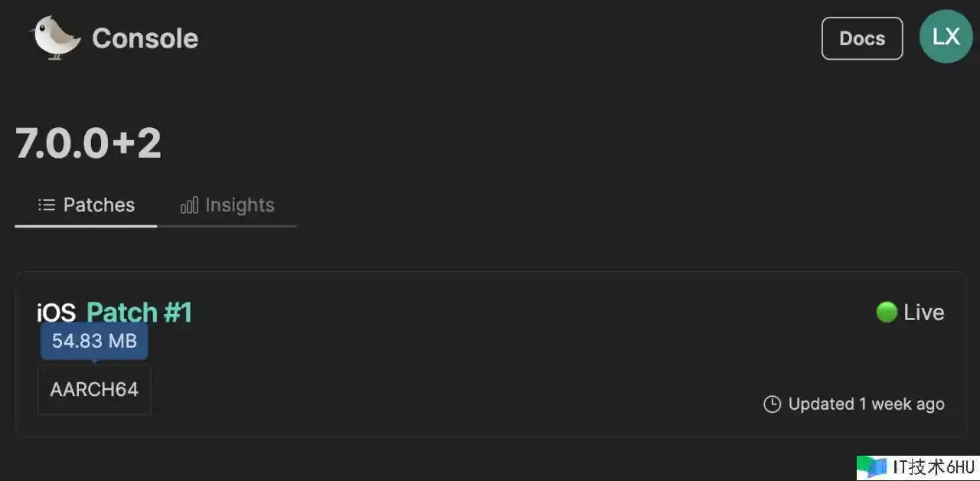The width and height of the screenshot is (980, 481).
Task: Open the Patch #1 link
Action: (139, 312)
